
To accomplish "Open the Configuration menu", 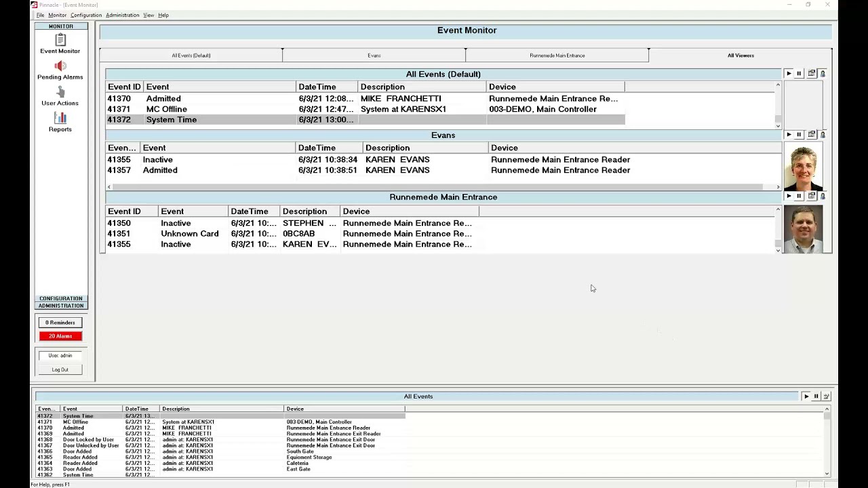I will pos(86,15).
